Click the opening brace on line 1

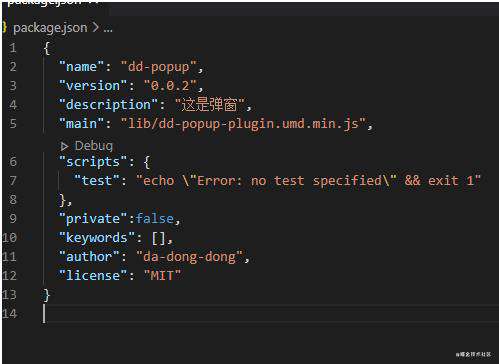(x=47, y=48)
